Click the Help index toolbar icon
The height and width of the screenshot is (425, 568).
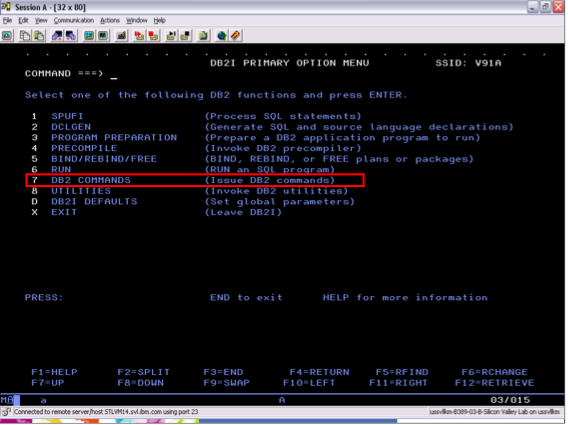(236, 36)
